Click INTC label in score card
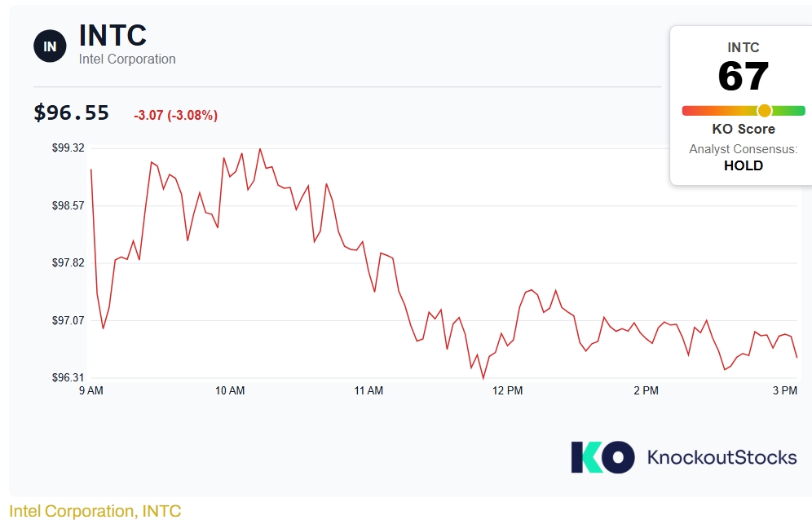 pos(744,47)
